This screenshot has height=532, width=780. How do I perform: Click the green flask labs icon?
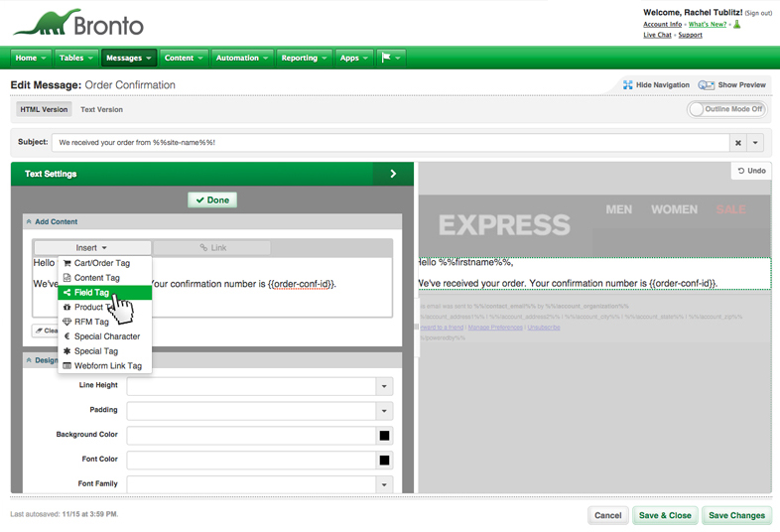pos(736,24)
